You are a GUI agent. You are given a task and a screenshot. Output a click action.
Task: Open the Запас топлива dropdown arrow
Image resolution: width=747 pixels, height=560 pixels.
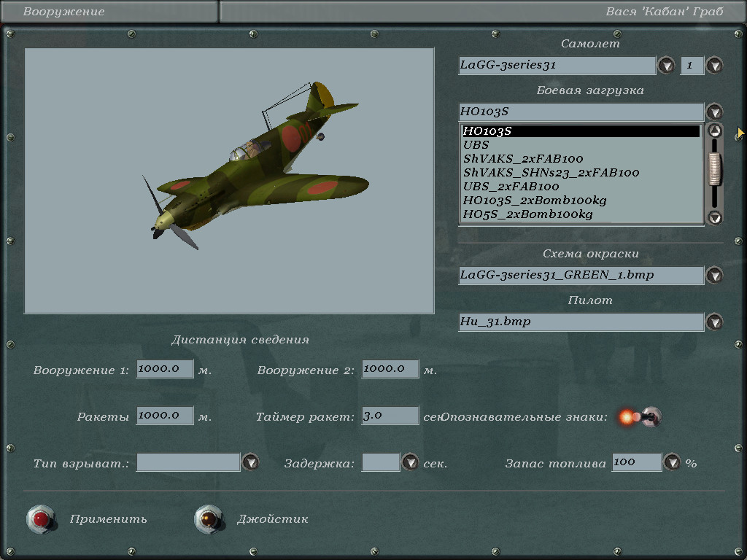(x=672, y=462)
